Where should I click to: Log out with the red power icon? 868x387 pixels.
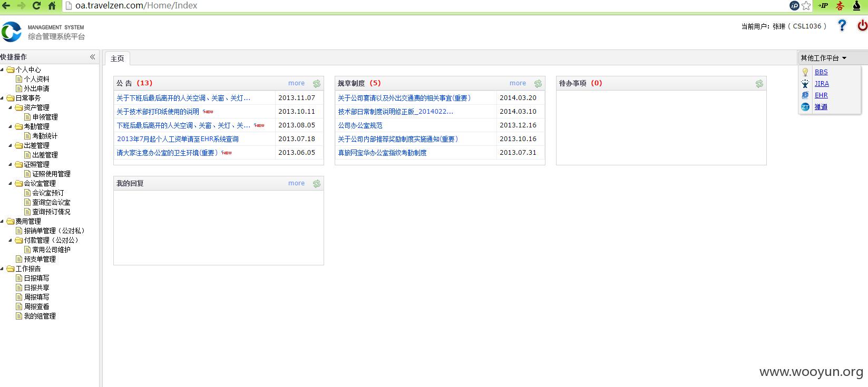tap(862, 25)
